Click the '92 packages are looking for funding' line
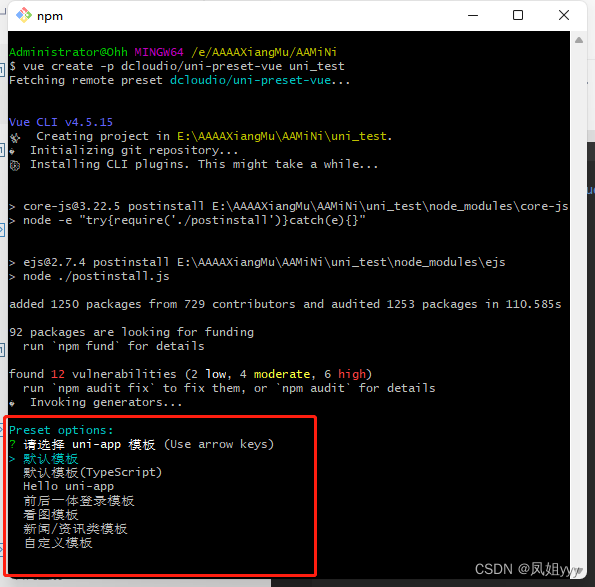Screen dimensions: 595x587 131,332
